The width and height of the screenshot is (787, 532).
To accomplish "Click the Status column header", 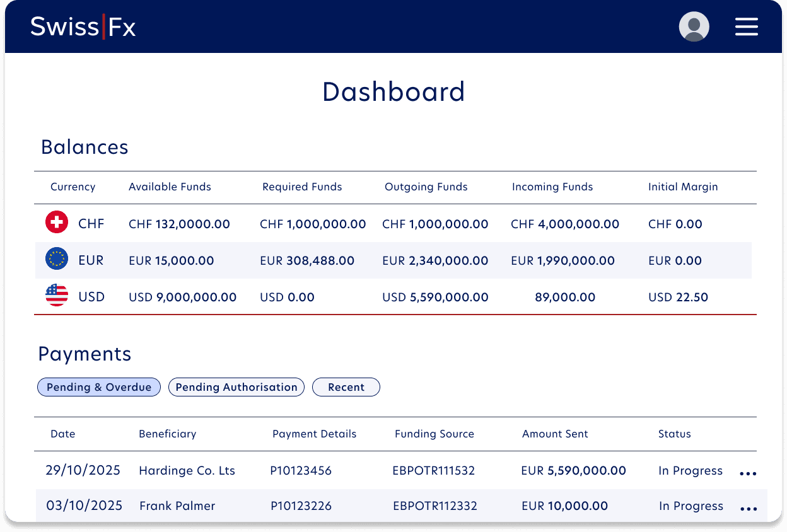I will 675,434.
